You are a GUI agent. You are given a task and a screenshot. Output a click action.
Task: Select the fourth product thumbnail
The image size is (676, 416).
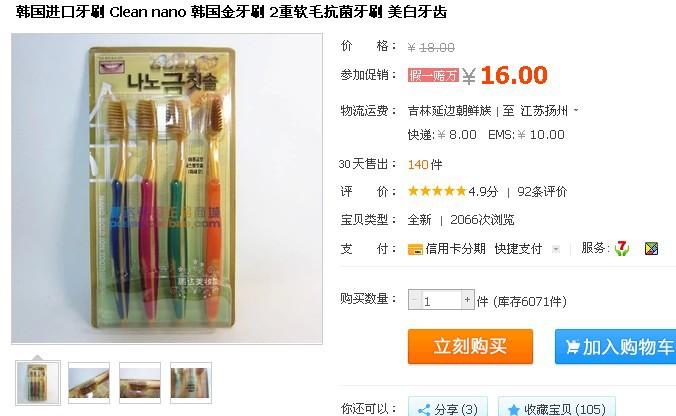(x=191, y=383)
